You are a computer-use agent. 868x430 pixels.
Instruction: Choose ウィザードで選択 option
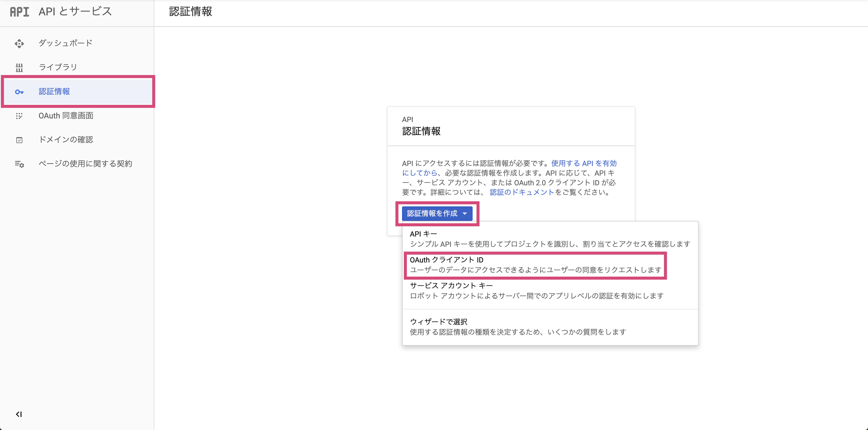click(x=550, y=327)
